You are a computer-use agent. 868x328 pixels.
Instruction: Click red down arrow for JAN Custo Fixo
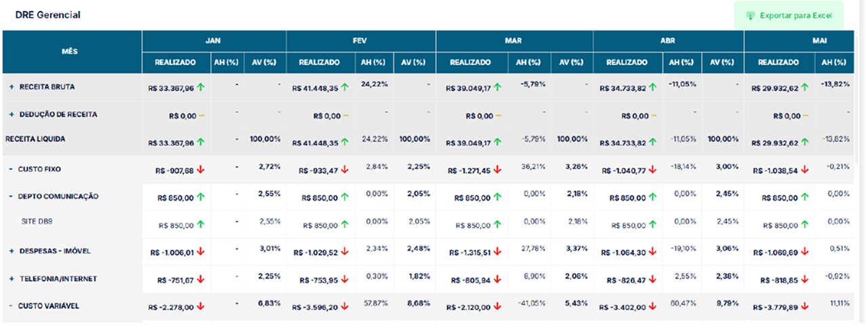201,170
